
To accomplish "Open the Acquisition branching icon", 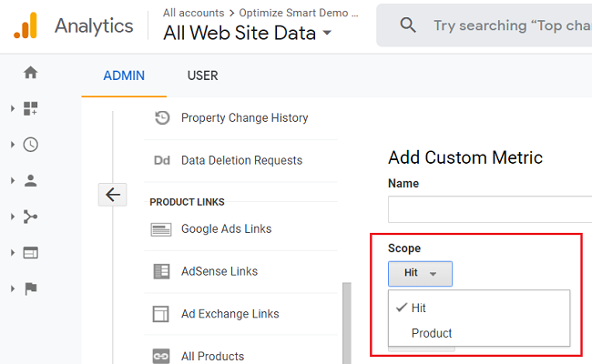I will (x=30, y=217).
